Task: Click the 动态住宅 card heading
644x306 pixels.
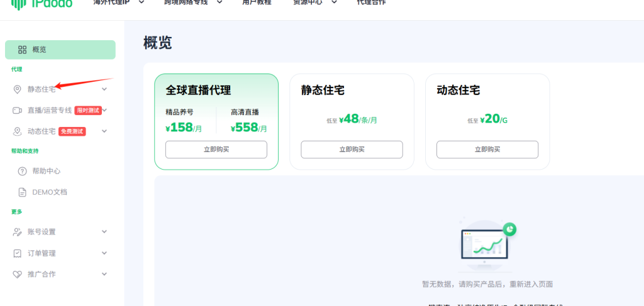Action: tap(458, 90)
